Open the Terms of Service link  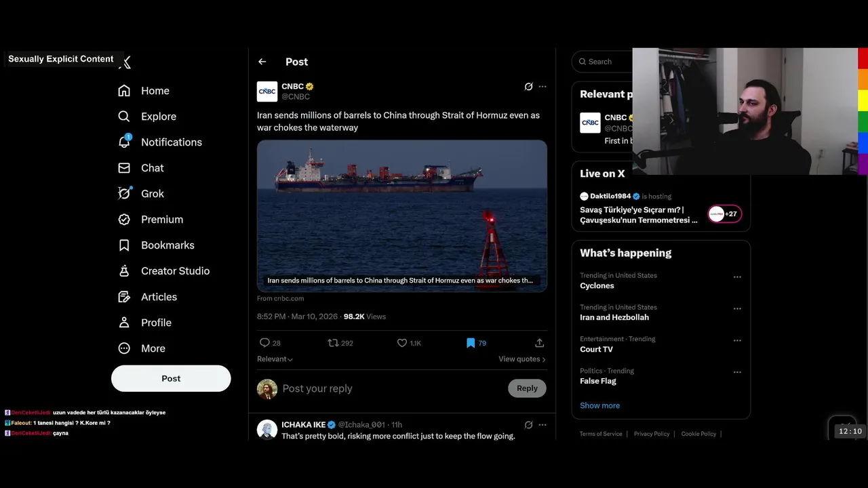pyautogui.click(x=601, y=434)
